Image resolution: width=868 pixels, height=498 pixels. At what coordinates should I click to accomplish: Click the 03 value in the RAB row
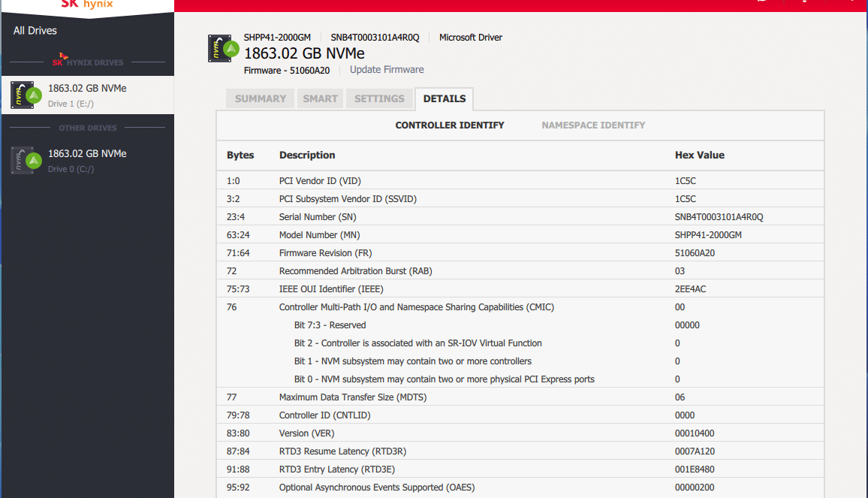point(680,271)
